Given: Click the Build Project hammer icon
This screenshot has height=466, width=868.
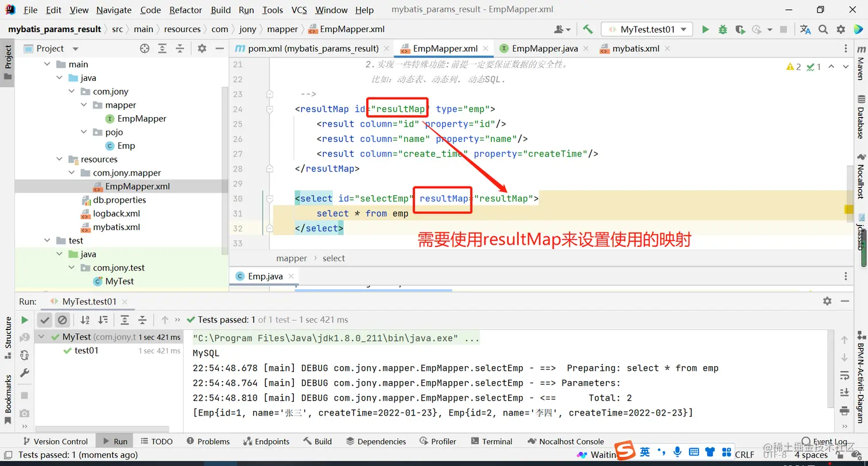Looking at the screenshot, I should click(587, 29).
